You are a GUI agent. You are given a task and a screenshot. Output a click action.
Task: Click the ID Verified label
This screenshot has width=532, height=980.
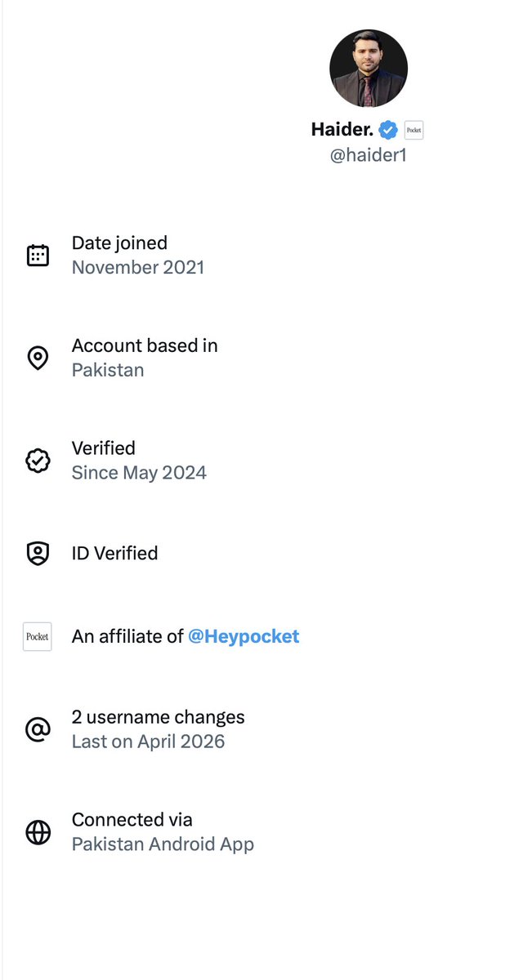[x=115, y=554]
